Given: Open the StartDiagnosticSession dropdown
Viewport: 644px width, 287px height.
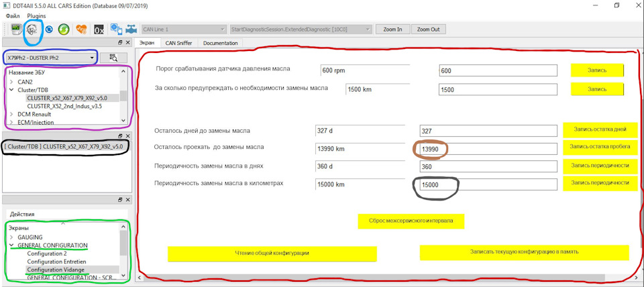Looking at the screenshot, I should (301, 30).
